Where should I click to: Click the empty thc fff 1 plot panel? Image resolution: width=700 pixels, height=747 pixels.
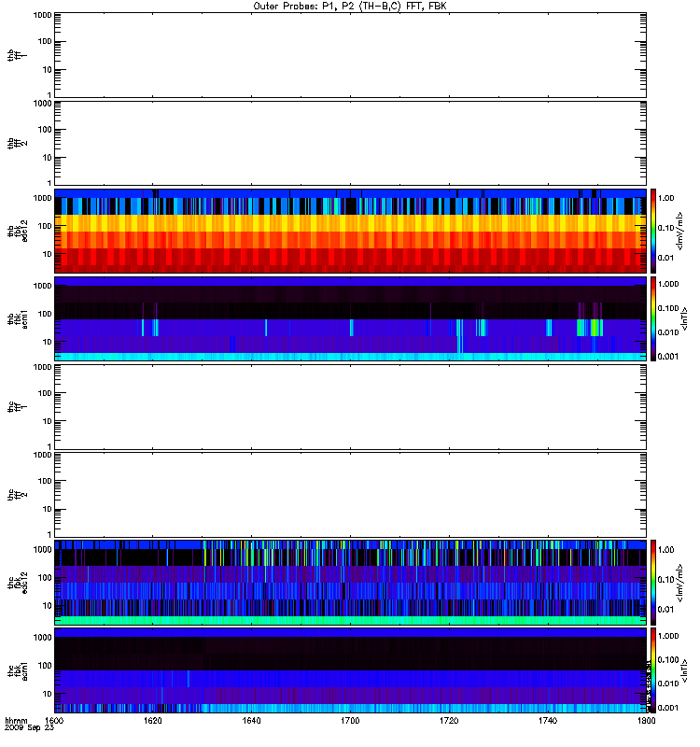pyautogui.click(x=350, y=407)
